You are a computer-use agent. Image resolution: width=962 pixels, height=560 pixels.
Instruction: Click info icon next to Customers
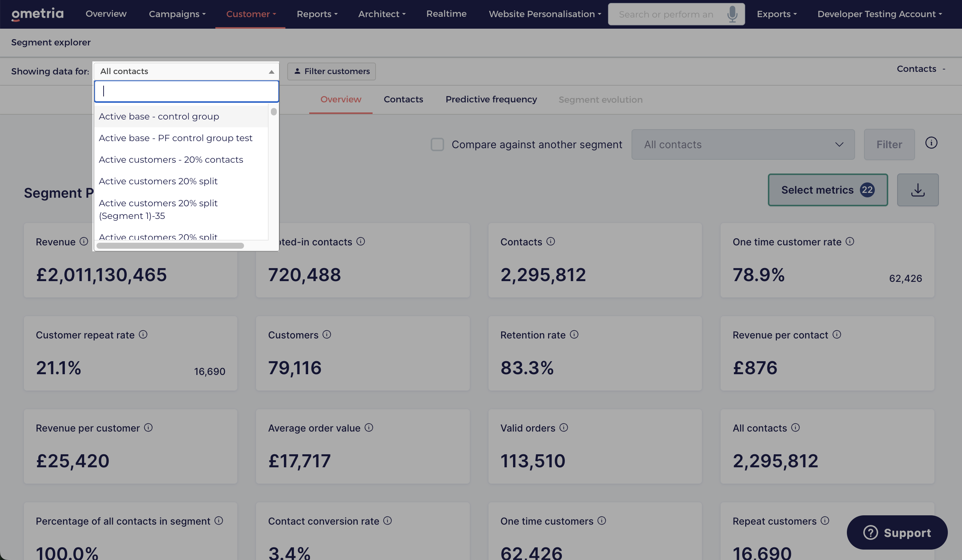click(326, 335)
